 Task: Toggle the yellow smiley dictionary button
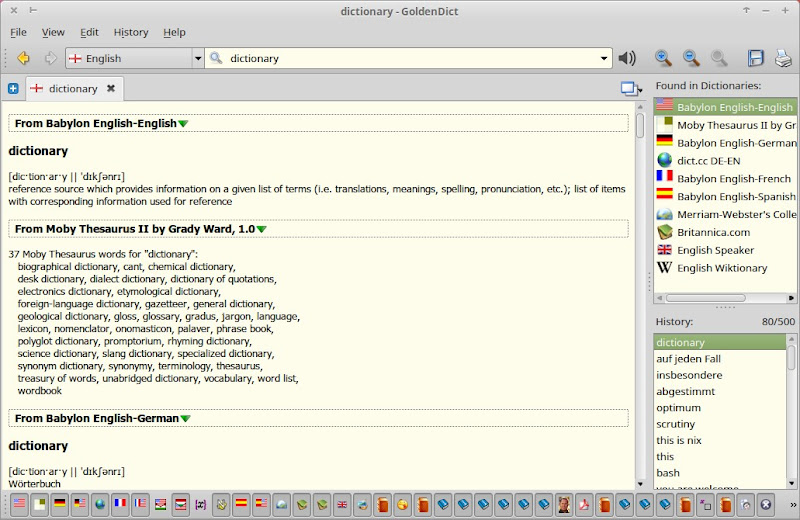point(403,505)
